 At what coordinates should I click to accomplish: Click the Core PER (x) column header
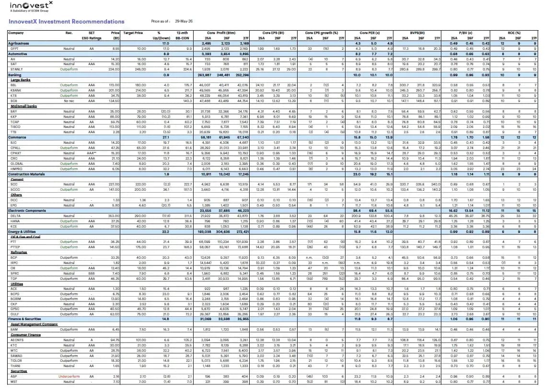pos(369,33)
